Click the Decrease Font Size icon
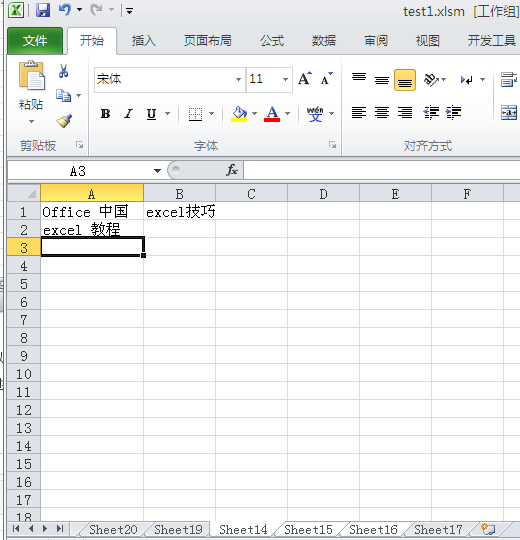The image size is (520, 540). coord(326,79)
